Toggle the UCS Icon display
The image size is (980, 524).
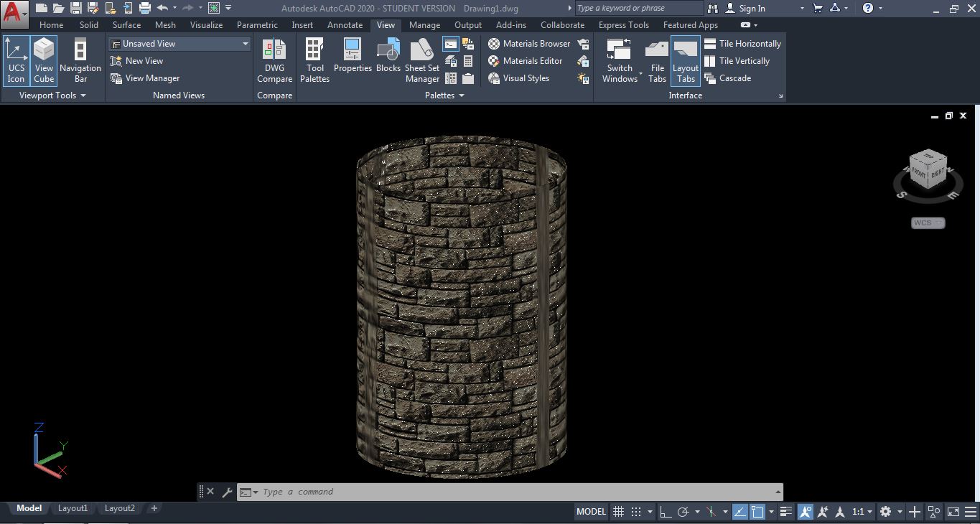pos(16,60)
